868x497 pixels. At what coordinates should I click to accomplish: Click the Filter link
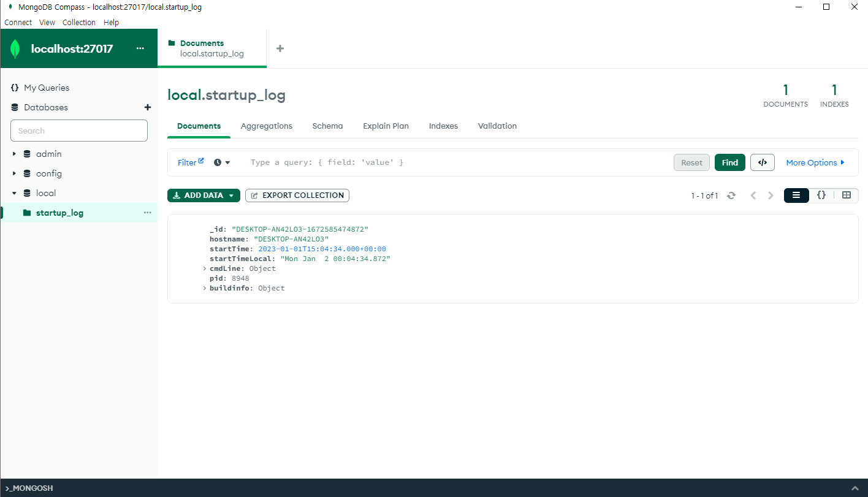[187, 162]
